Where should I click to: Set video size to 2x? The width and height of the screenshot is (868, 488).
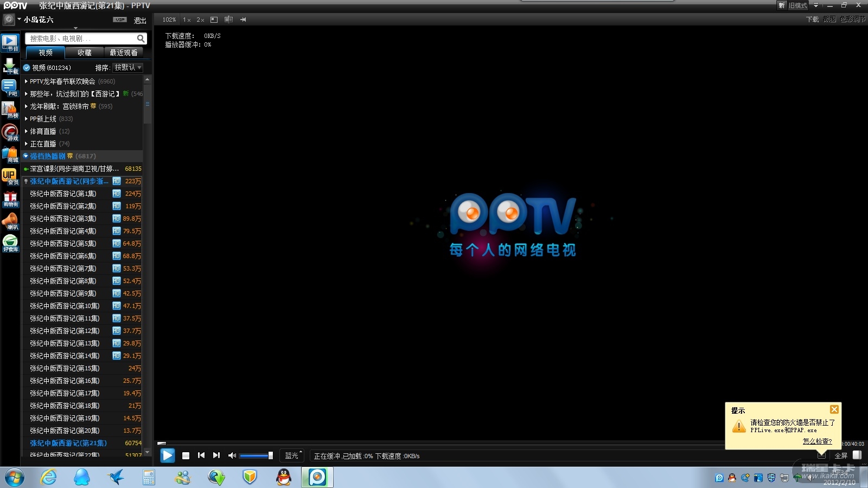(x=201, y=20)
